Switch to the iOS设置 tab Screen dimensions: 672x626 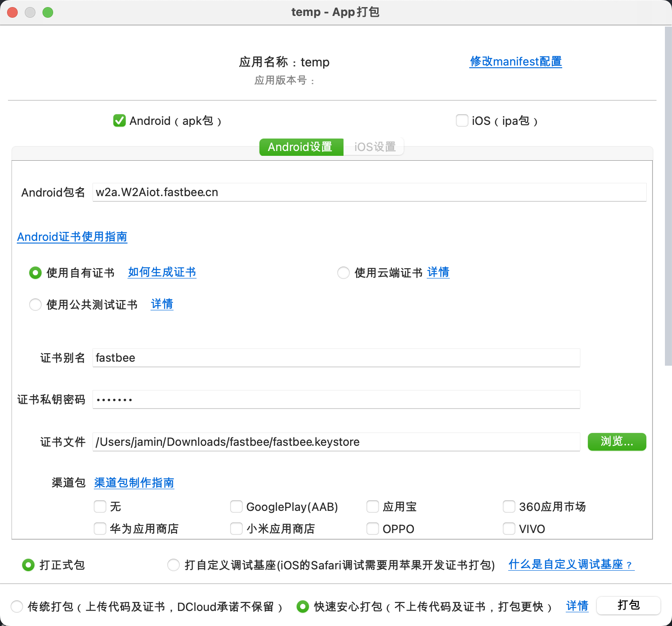point(375,147)
